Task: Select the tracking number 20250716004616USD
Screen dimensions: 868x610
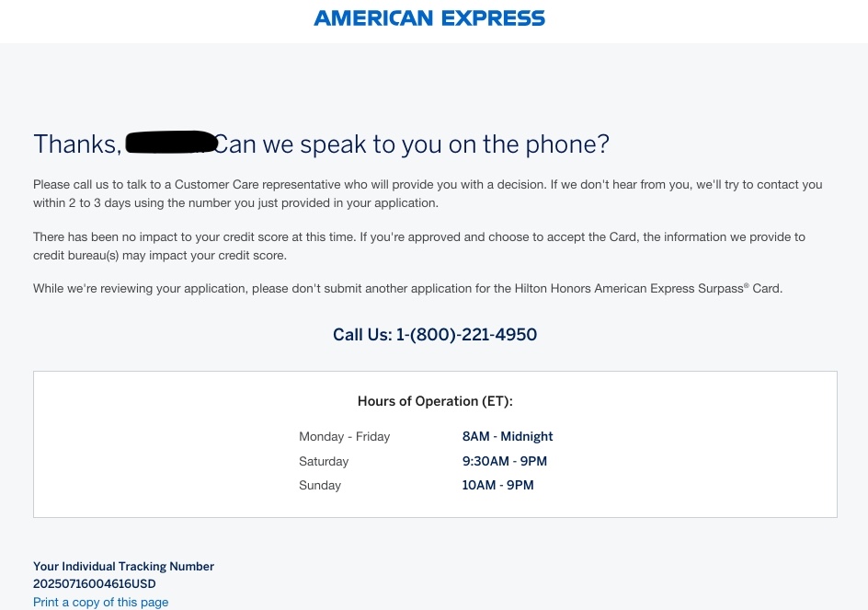Action: pyautogui.click(x=95, y=584)
